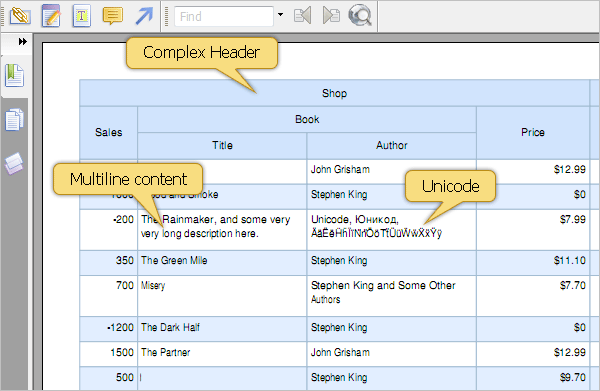Click John Grisham in The Partner row

[340, 352]
